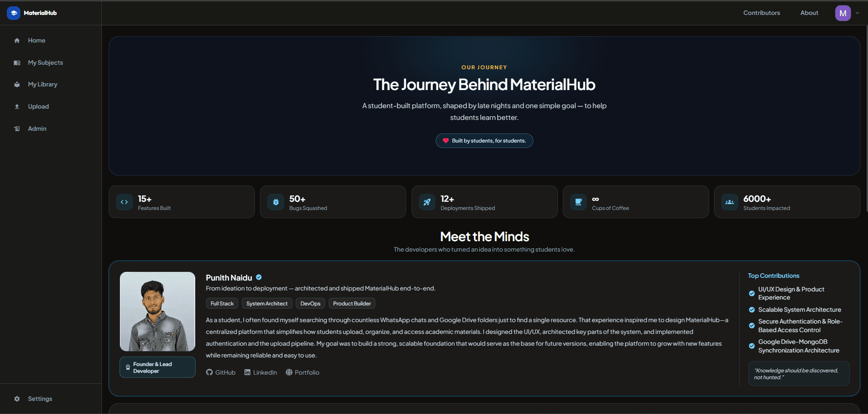Click the DevOps tag
This screenshot has width=868, height=414.
click(310, 304)
